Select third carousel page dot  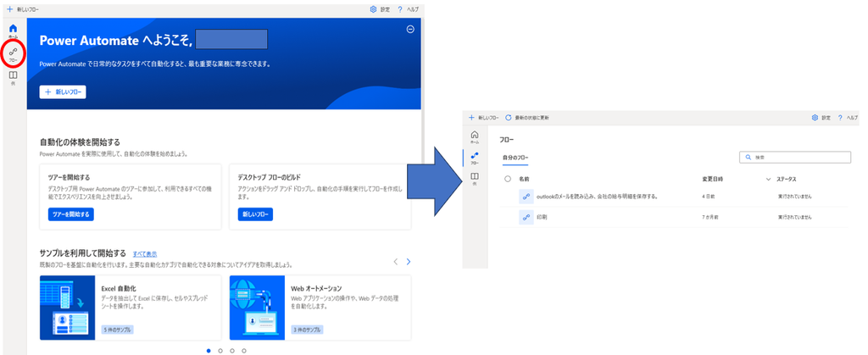click(232, 350)
